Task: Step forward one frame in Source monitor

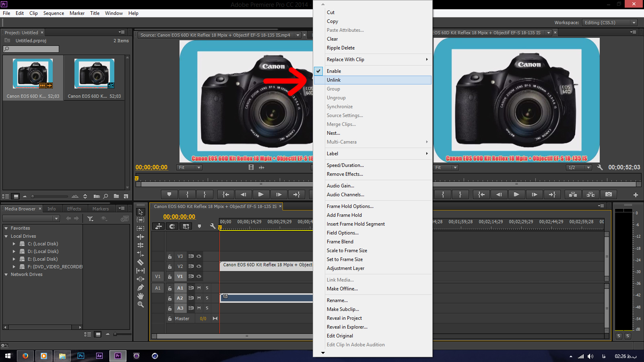Action: click(x=279, y=195)
